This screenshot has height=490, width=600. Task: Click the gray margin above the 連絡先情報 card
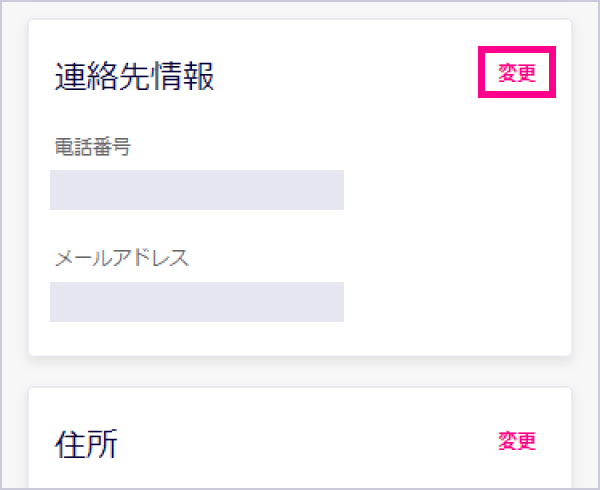300,10
